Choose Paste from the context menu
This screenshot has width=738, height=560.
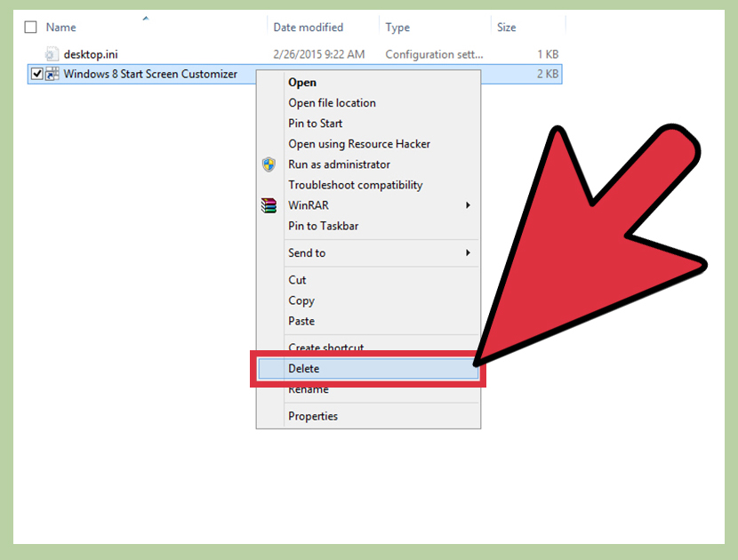click(368, 321)
